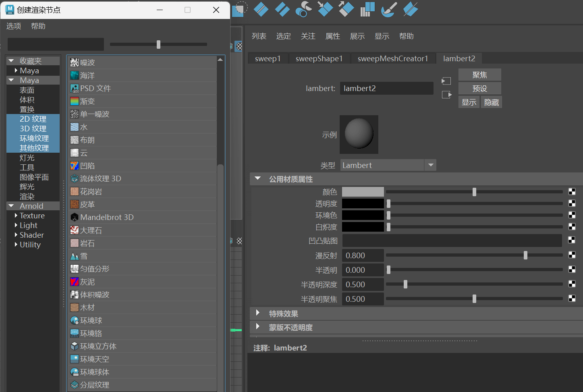This screenshot has width=583, height=392.
Task: Create a 云 cloud texture node
Action: tap(142, 153)
